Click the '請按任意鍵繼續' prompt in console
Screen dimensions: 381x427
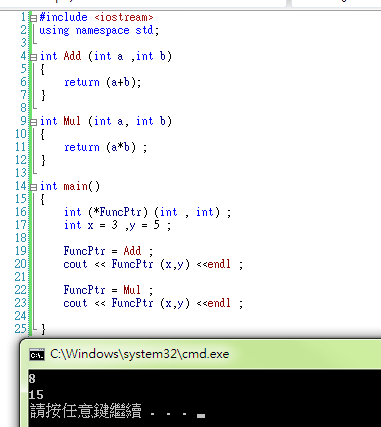pos(86,411)
